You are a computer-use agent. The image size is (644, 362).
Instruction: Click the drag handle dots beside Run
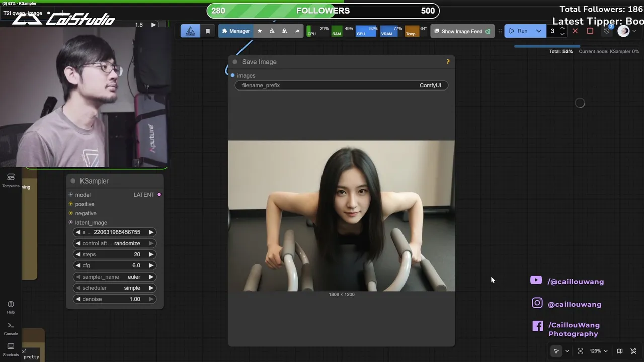coord(500,31)
